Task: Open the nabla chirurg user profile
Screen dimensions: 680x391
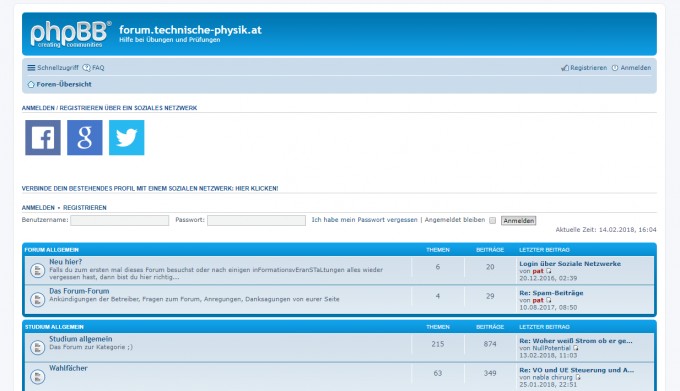Action: click(x=552, y=378)
